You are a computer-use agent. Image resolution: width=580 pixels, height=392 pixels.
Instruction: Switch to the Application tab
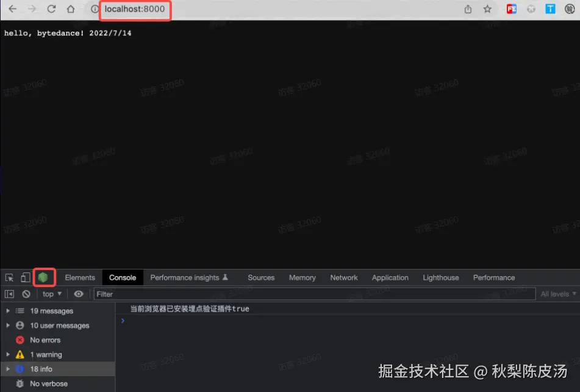pyautogui.click(x=390, y=278)
